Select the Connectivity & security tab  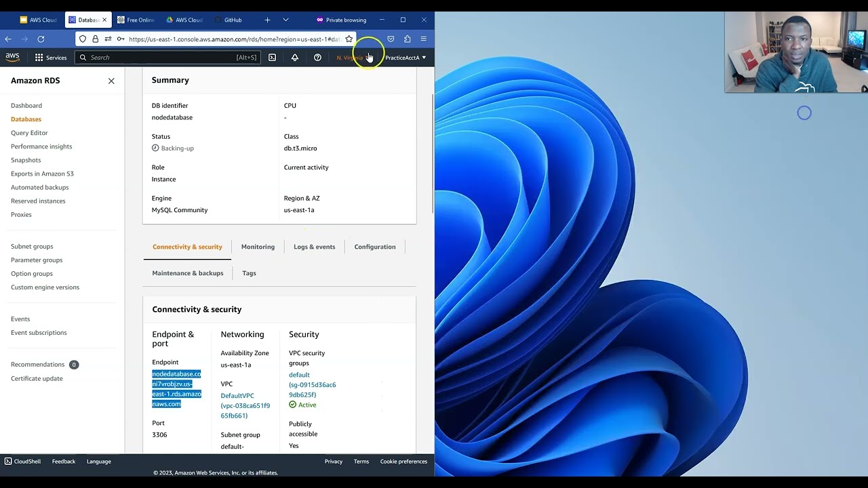click(x=187, y=247)
